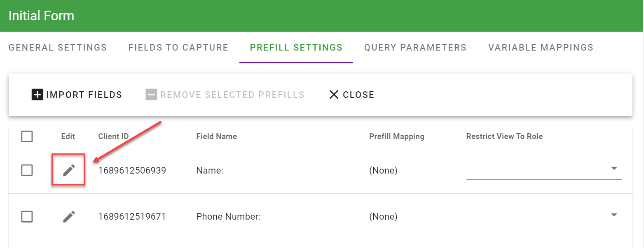
Task: Expand role dropdown arrow for Name row
Action: pos(614,169)
